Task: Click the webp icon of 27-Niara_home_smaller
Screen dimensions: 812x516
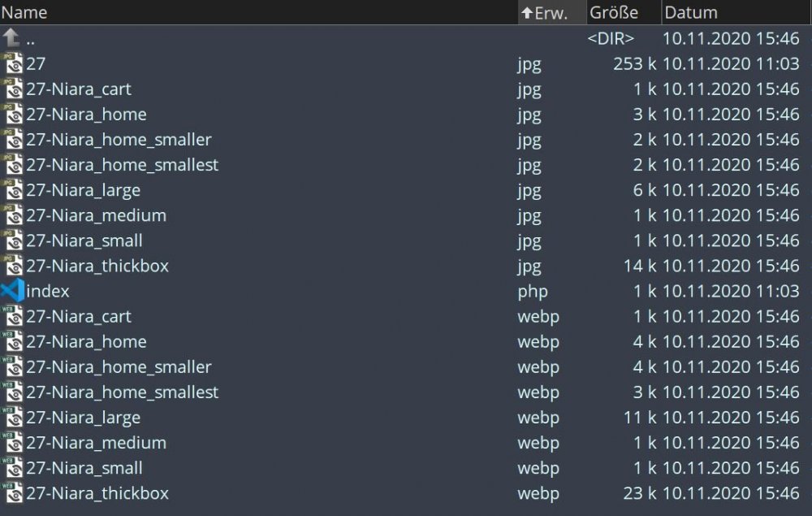Action: [13, 366]
